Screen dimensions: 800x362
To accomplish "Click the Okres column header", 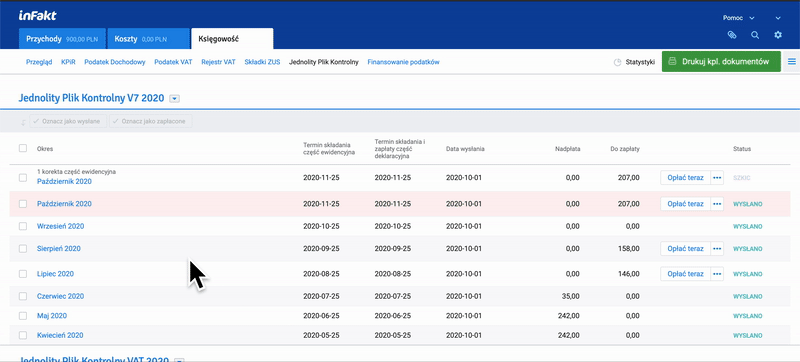I will (x=45, y=149).
